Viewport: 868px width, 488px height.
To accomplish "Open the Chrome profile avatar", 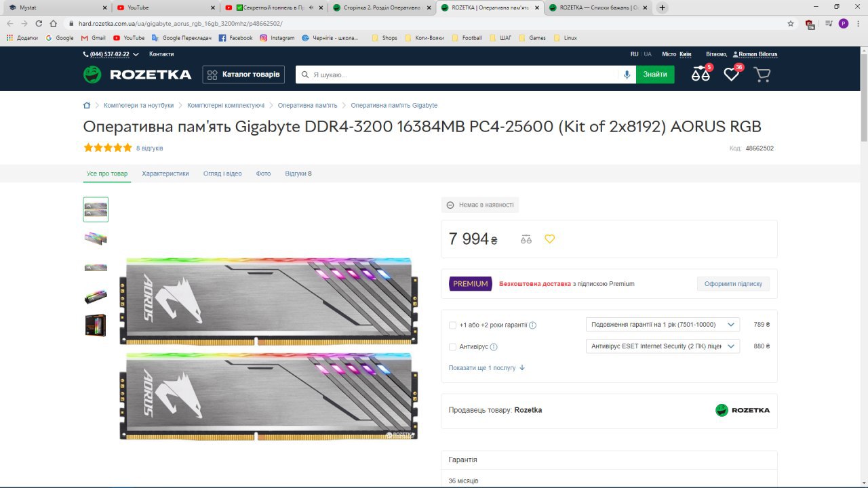I will 844,23.
